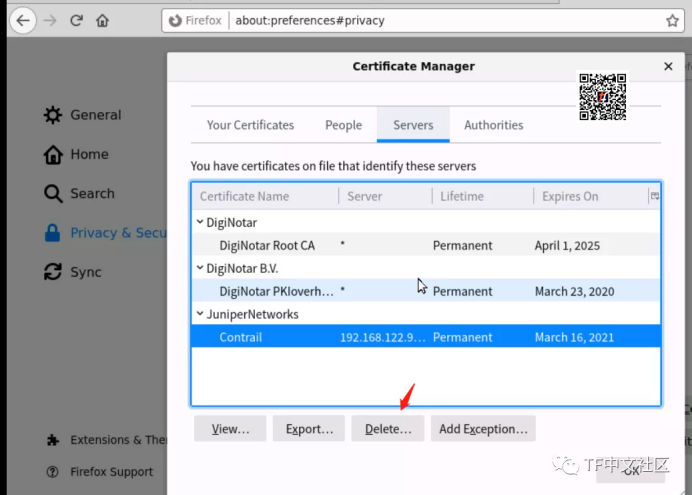
Task: Sort by the Certificate Name column header
Action: pyautogui.click(x=265, y=196)
